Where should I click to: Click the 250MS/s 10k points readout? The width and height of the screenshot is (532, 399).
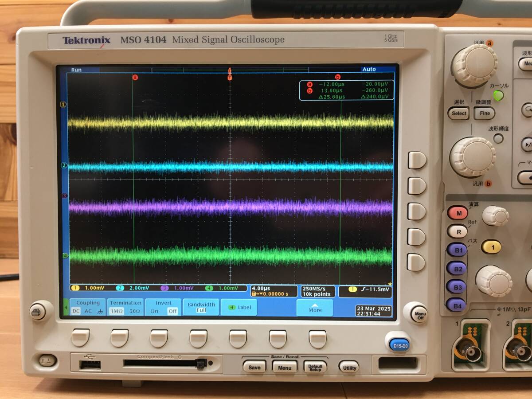pos(317,291)
